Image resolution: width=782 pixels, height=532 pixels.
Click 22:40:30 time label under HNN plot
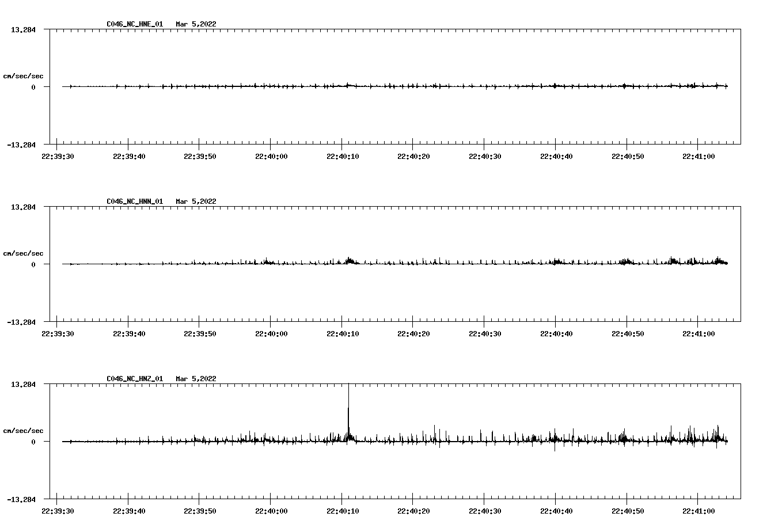coord(484,333)
